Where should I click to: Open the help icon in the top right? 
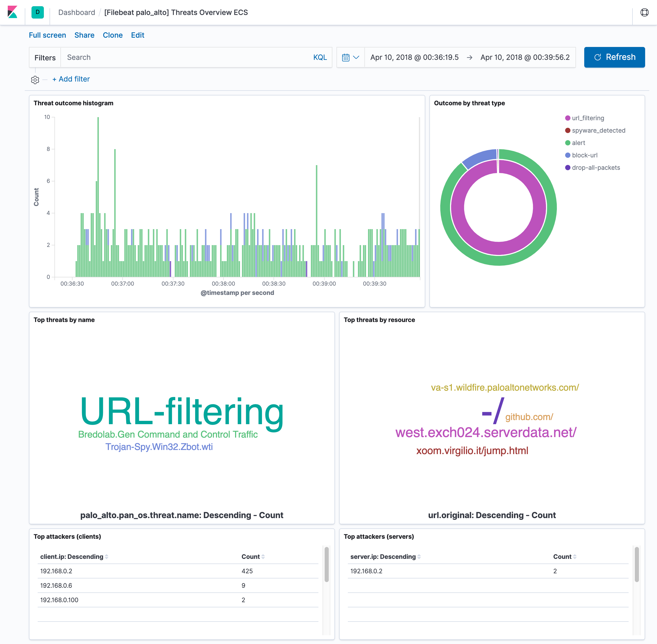click(x=644, y=12)
